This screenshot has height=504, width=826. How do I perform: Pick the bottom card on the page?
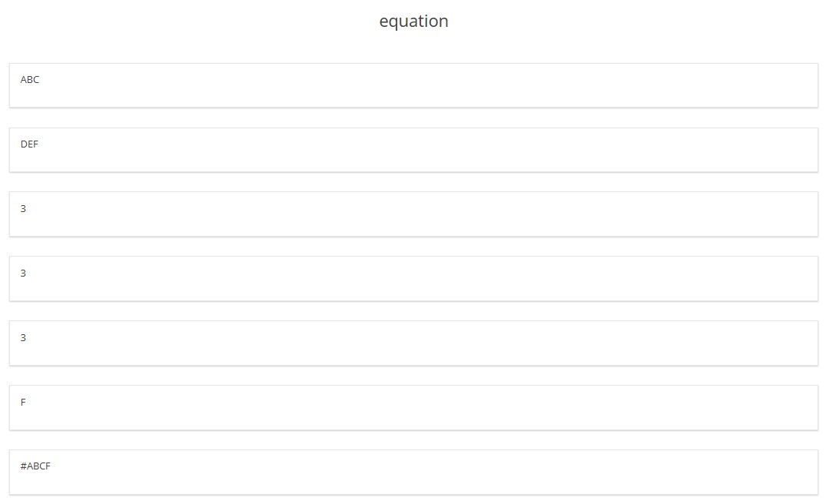click(x=413, y=472)
